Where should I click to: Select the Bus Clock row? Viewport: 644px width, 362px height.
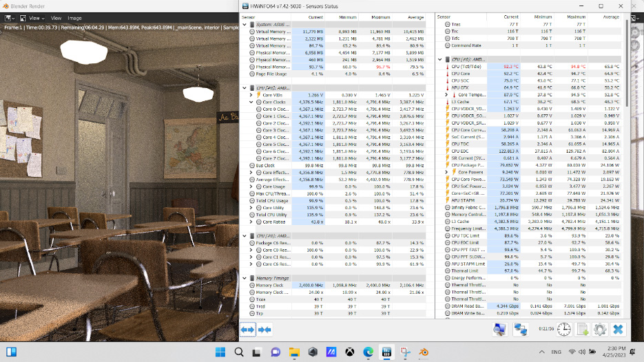click(337, 165)
